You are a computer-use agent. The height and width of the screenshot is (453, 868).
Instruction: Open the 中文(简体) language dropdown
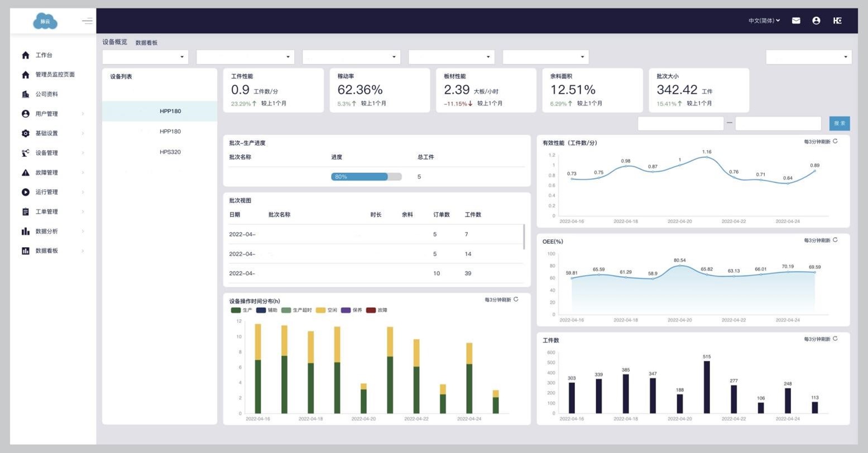[764, 21]
